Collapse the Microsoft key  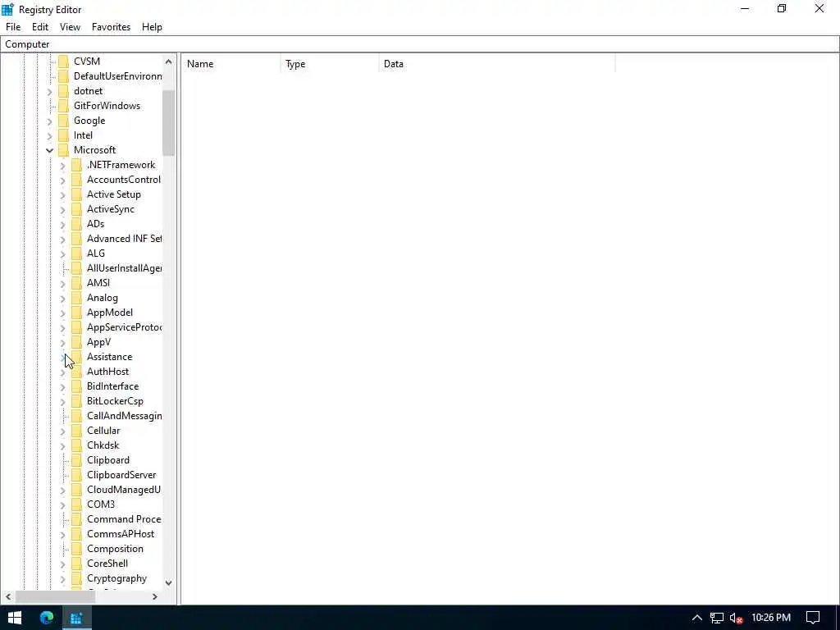[x=49, y=151]
